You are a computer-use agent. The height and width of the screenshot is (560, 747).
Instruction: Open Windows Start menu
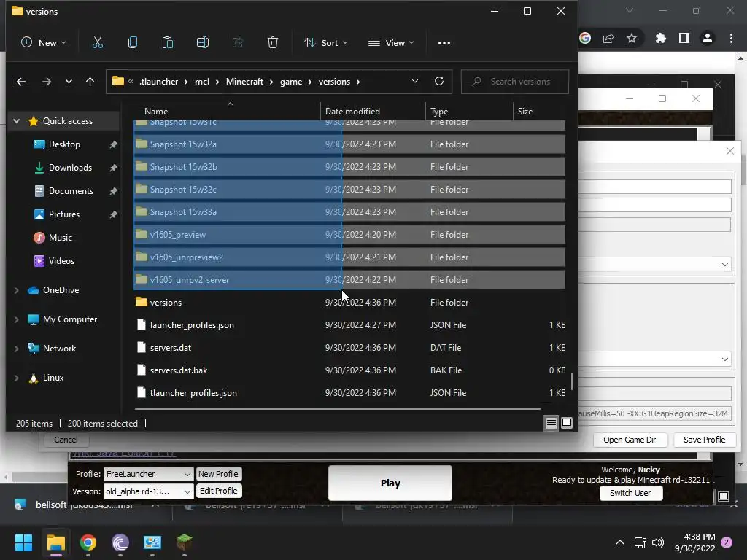click(x=23, y=542)
